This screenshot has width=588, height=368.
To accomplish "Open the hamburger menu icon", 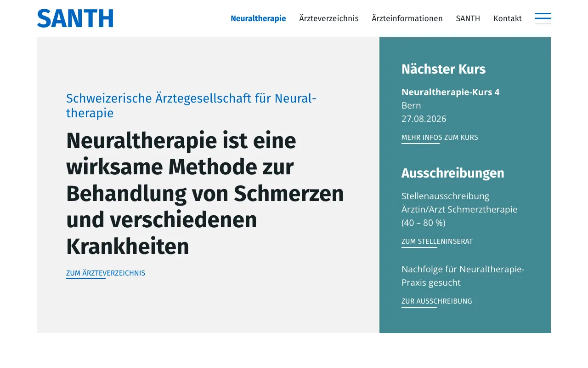I will (x=543, y=18).
